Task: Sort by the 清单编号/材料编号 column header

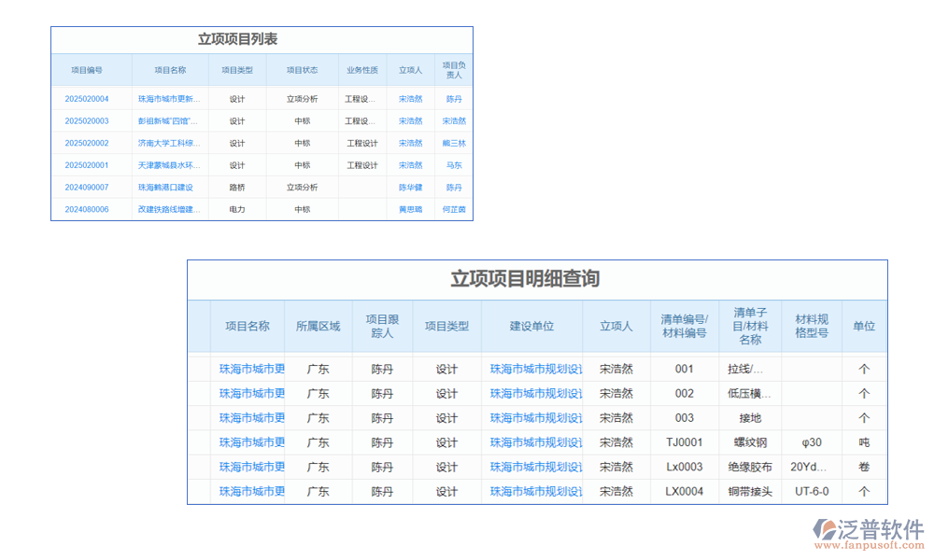Action: click(684, 326)
